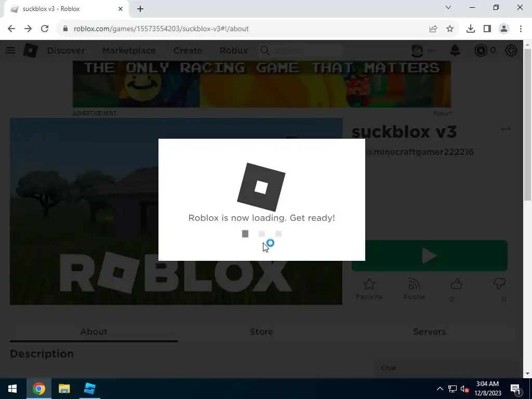Open the Chrome profile menu
Image resolution: width=532 pixels, height=399 pixels.
(504, 29)
